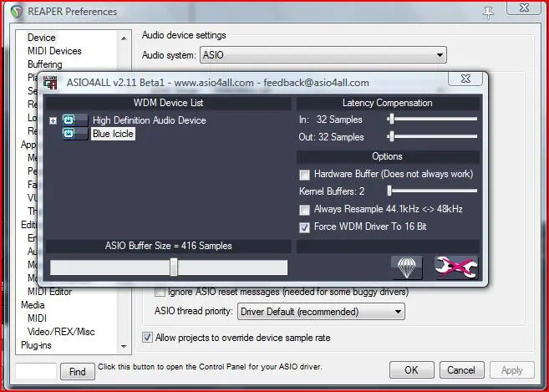Check Ignore ASIO reset messages option
Image resolution: width=549 pixels, height=392 pixels.
tap(160, 292)
